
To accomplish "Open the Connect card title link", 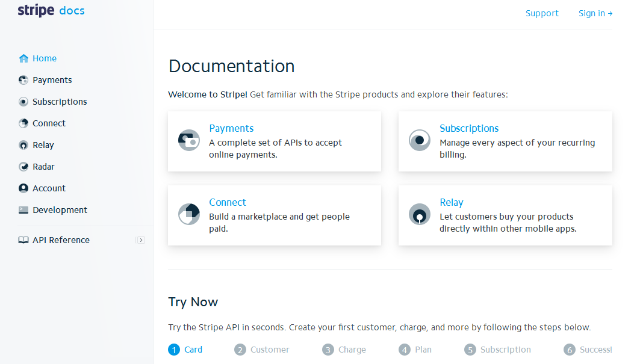I will tap(228, 202).
